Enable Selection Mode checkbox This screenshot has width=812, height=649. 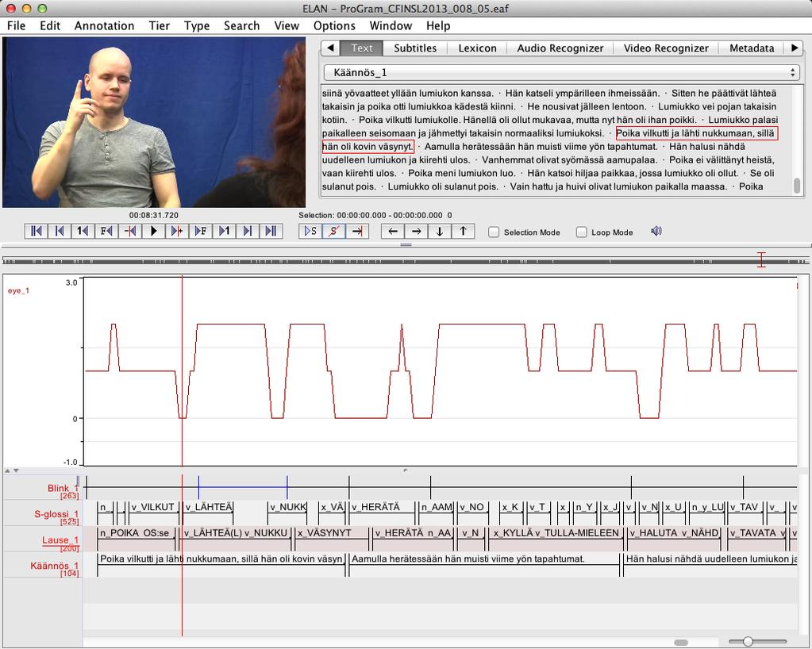pos(494,232)
